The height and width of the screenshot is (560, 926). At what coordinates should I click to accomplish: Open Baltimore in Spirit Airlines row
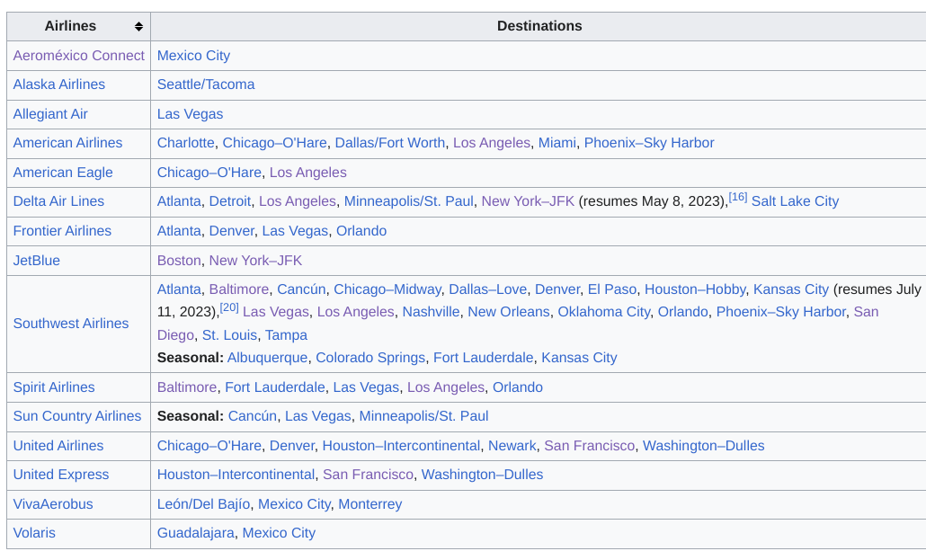coord(187,387)
